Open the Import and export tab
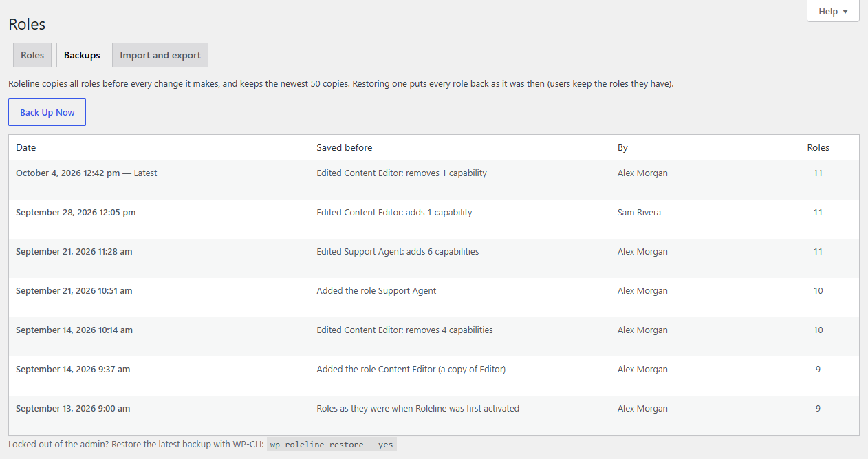Image resolution: width=868 pixels, height=459 pixels. [160, 55]
